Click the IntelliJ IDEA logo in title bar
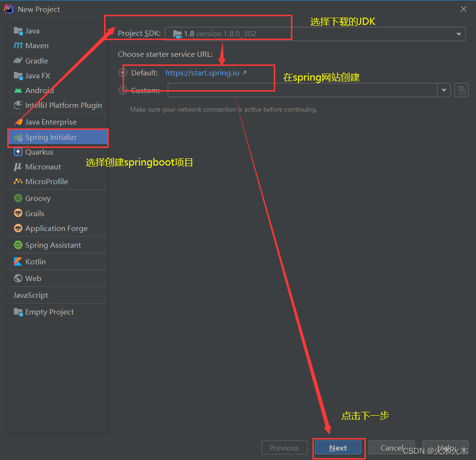 [9, 9]
